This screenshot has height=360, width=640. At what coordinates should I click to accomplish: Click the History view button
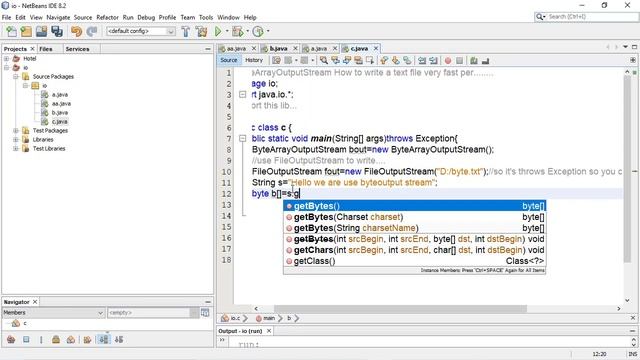pos(254,60)
